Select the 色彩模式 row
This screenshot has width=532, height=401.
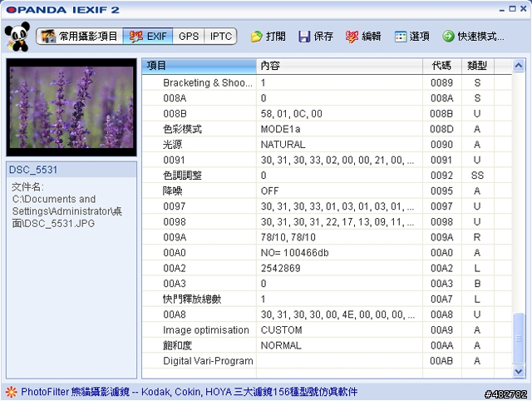click(x=327, y=129)
